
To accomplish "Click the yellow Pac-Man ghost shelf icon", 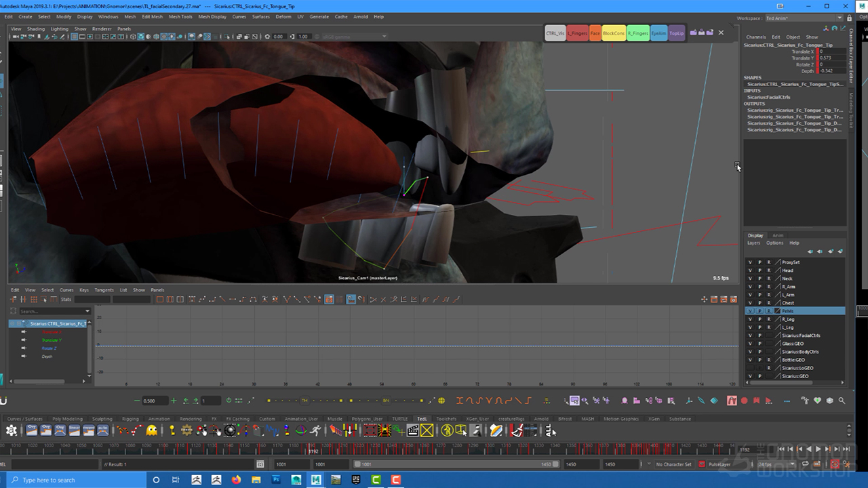I will click(x=152, y=430).
